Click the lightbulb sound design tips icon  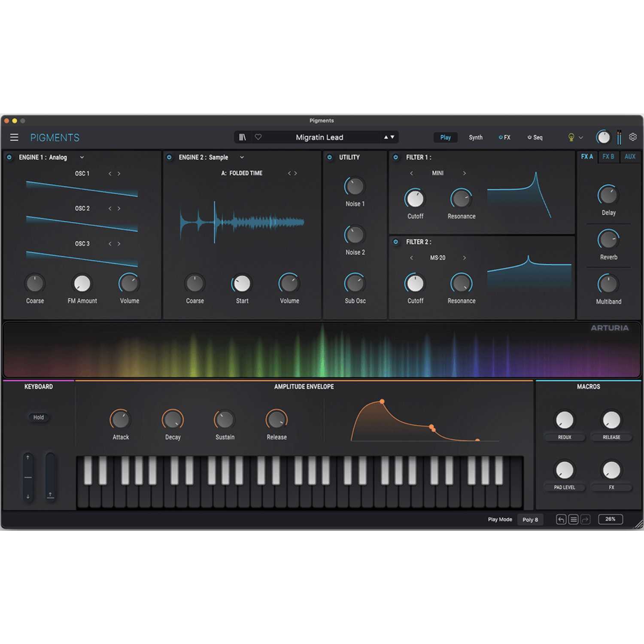coord(571,137)
